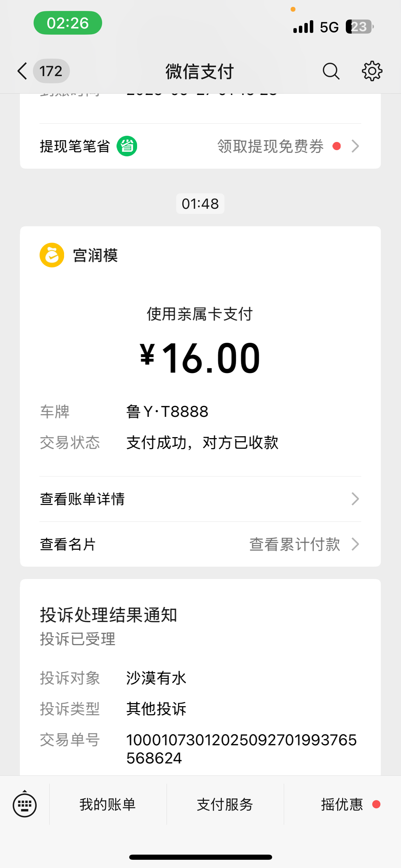Tap the green 省 savings badge icon
The height and width of the screenshot is (868, 401).
pyautogui.click(x=127, y=146)
